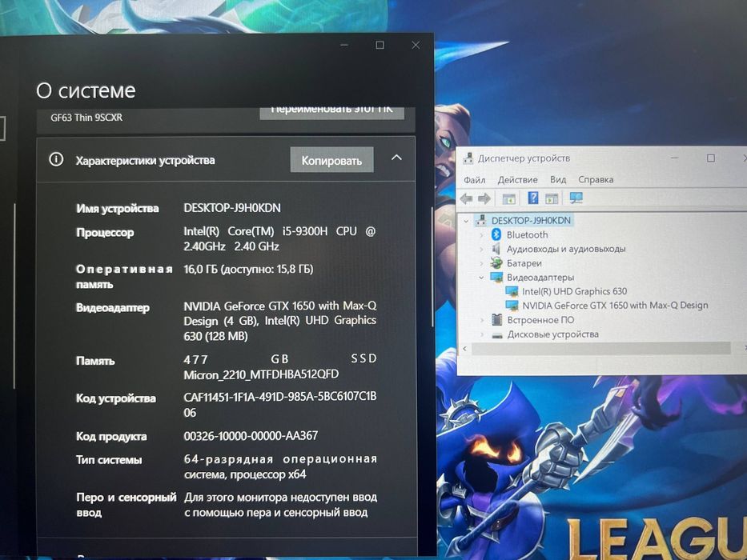
Task: Select the Bluetooth category icon
Action: click(496, 234)
